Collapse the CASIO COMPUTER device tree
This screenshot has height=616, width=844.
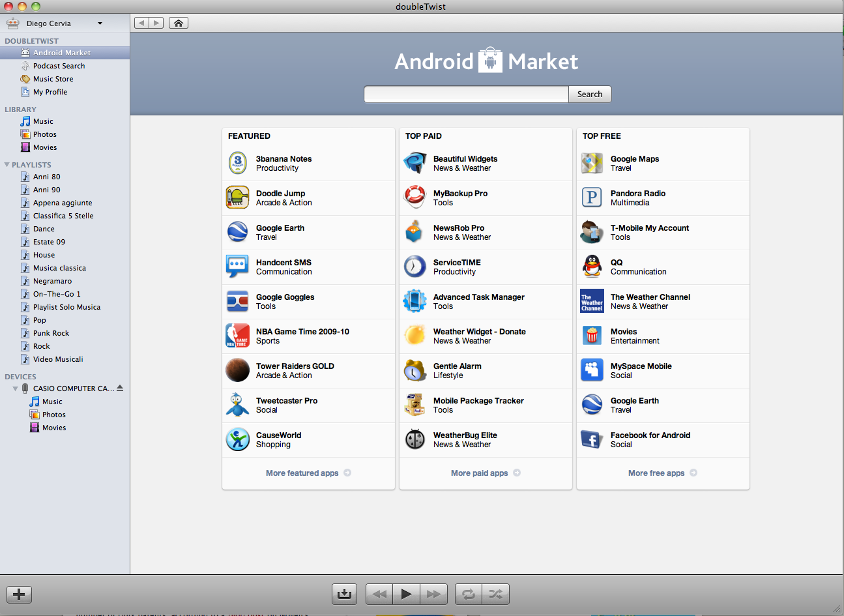coord(16,389)
